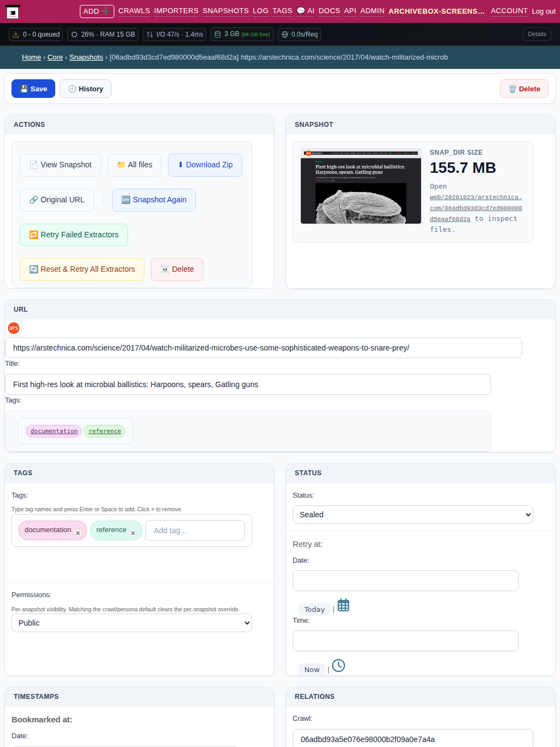Navigate to Home breadcrumb

click(x=31, y=57)
